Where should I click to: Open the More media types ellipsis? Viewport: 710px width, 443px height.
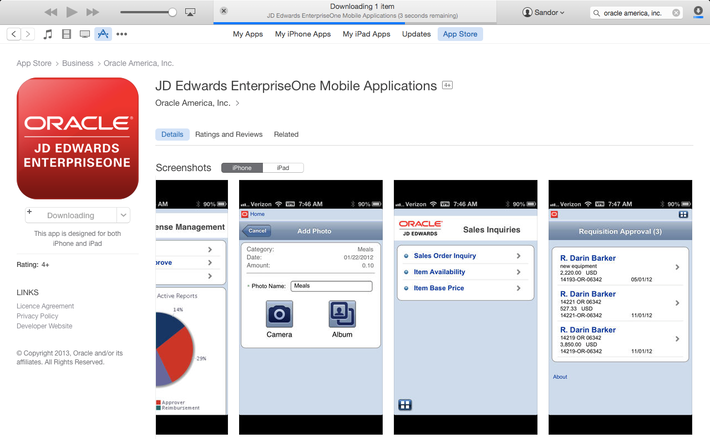(122, 34)
